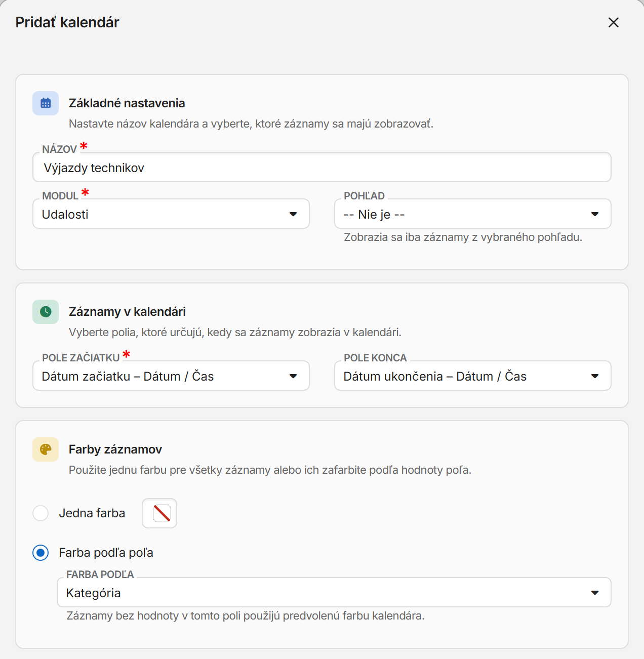Click the Názov field containing Výjazdy technikov
The width and height of the screenshot is (644, 659).
coord(322,167)
